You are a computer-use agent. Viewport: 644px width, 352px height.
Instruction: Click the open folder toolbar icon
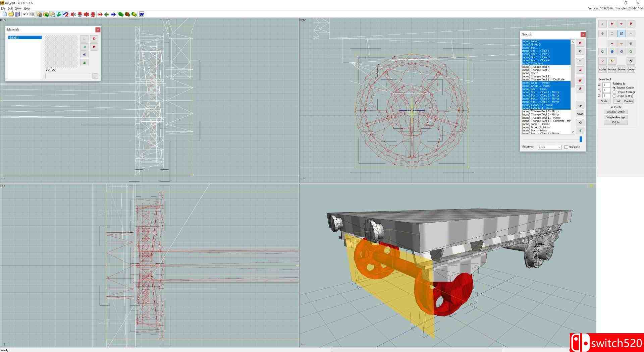click(x=11, y=14)
